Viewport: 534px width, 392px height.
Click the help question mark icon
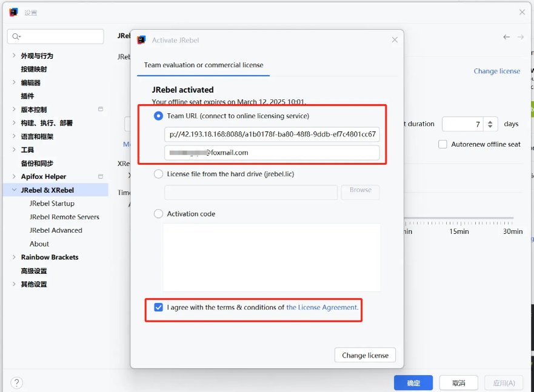click(17, 382)
